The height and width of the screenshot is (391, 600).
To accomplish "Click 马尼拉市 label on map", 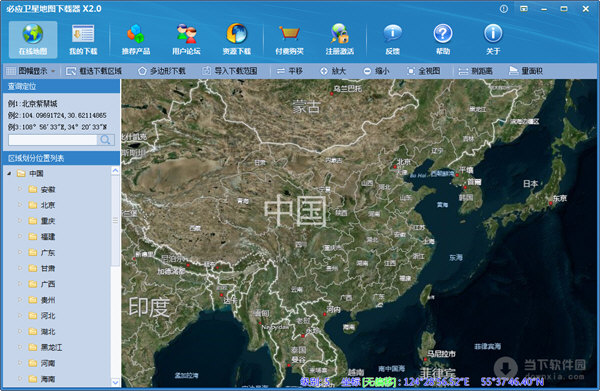I will tap(441, 354).
